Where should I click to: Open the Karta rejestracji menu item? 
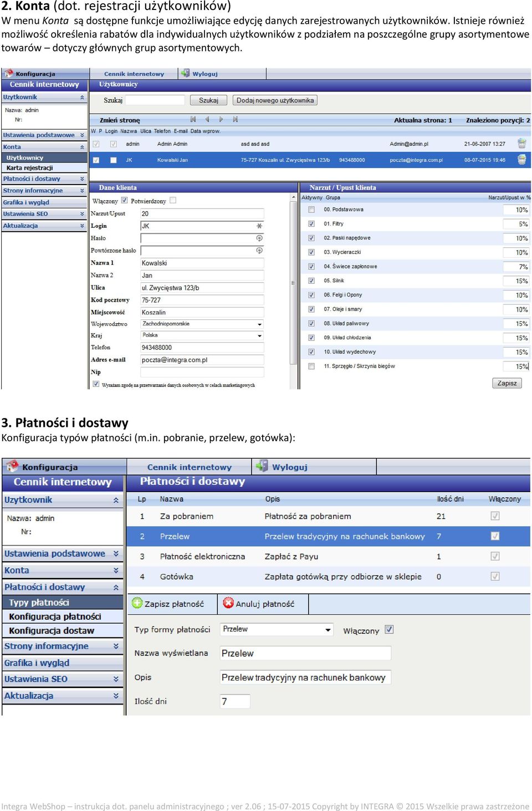(x=44, y=168)
